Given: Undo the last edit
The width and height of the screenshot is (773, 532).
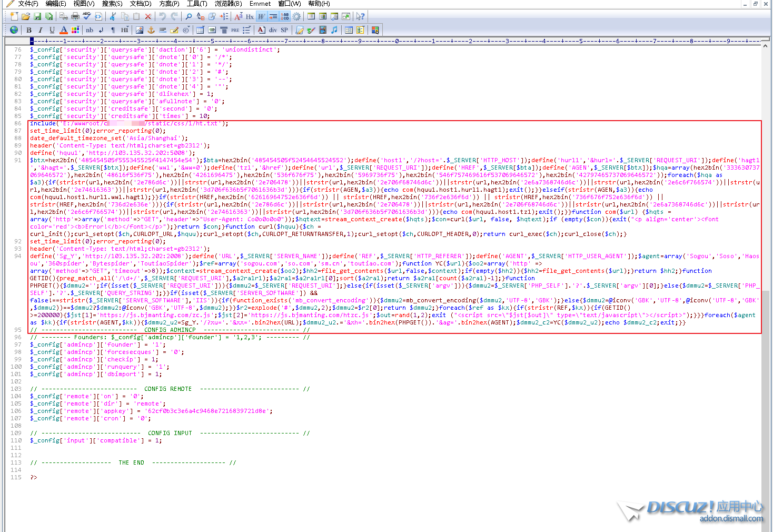Looking at the screenshot, I should (163, 16).
